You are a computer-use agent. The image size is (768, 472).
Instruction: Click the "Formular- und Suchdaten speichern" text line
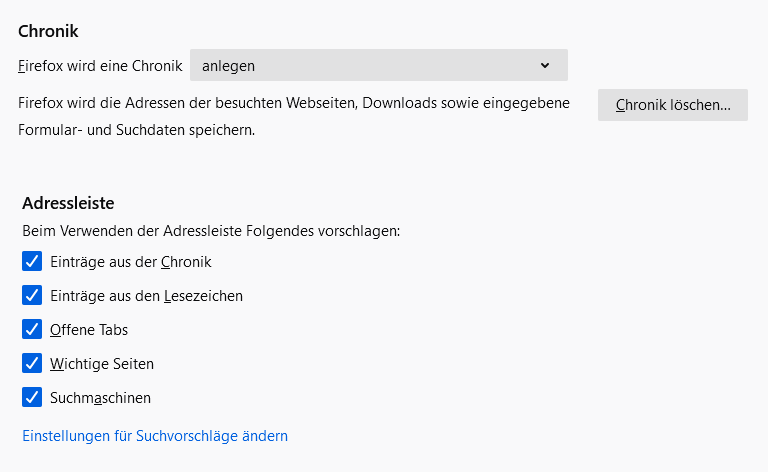(x=136, y=130)
